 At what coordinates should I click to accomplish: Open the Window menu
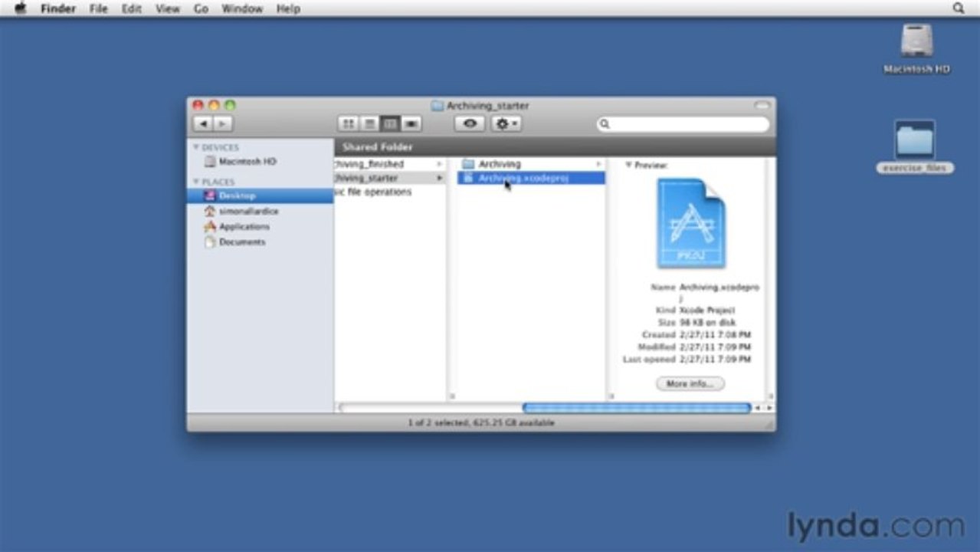coord(241,8)
